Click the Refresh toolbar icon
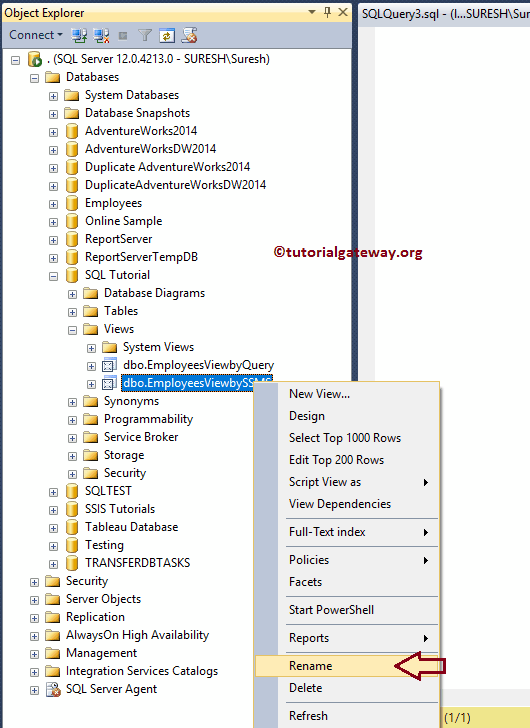 pyautogui.click(x=167, y=35)
